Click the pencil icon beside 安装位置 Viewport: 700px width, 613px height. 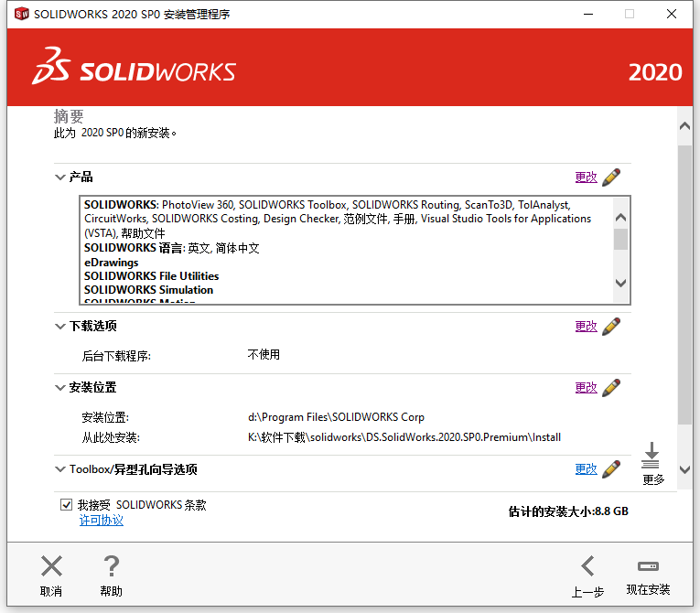pyautogui.click(x=611, y=388)
